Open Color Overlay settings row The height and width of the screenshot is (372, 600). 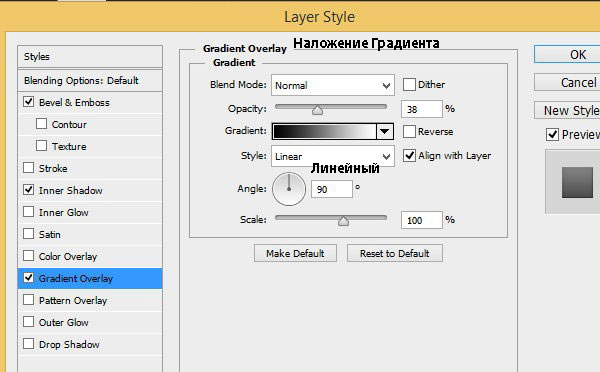[90, 256]
